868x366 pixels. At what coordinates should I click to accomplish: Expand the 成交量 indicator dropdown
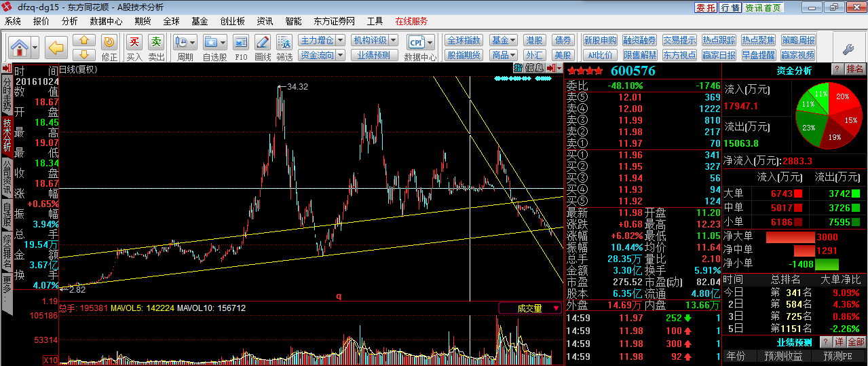click(529, 308)
